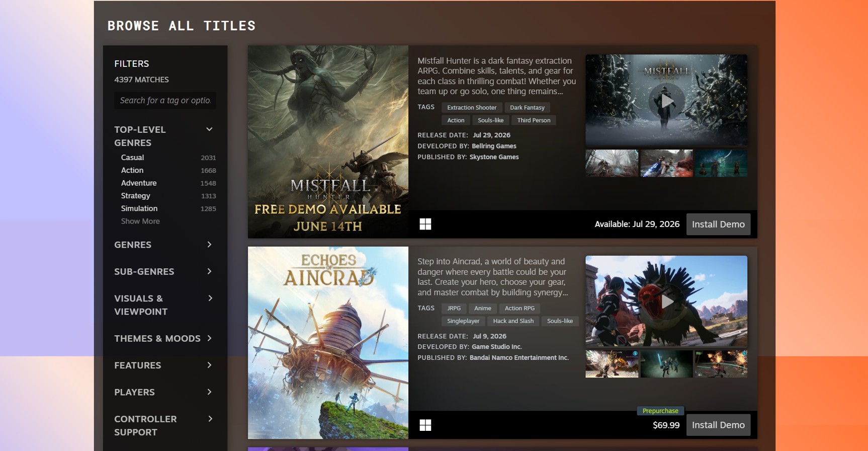
Task: Open the Action RPG tag
Action: (519, 308)
